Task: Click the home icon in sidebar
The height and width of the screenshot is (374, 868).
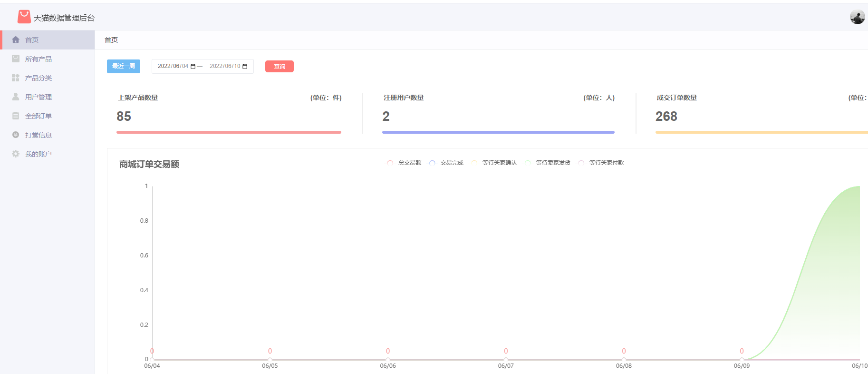Action: pos(16,39)
